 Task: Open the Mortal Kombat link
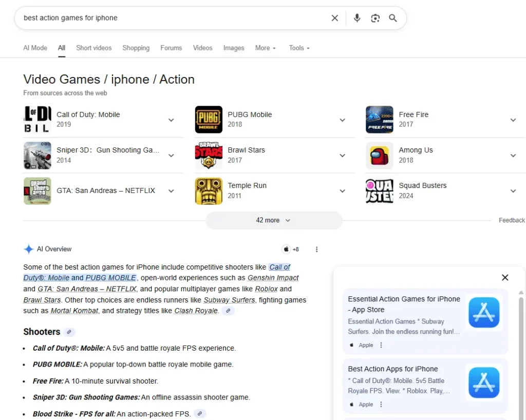click(74, 311)
